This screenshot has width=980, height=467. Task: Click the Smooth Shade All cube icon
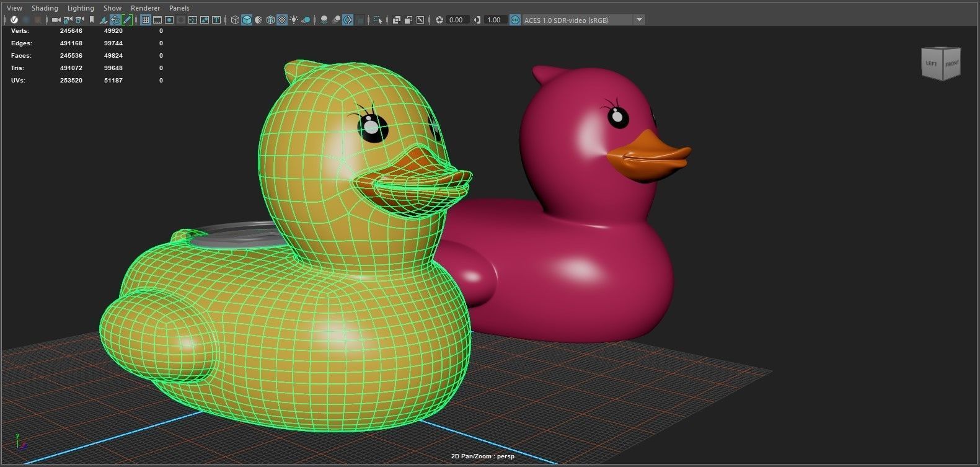coord(247,20)
